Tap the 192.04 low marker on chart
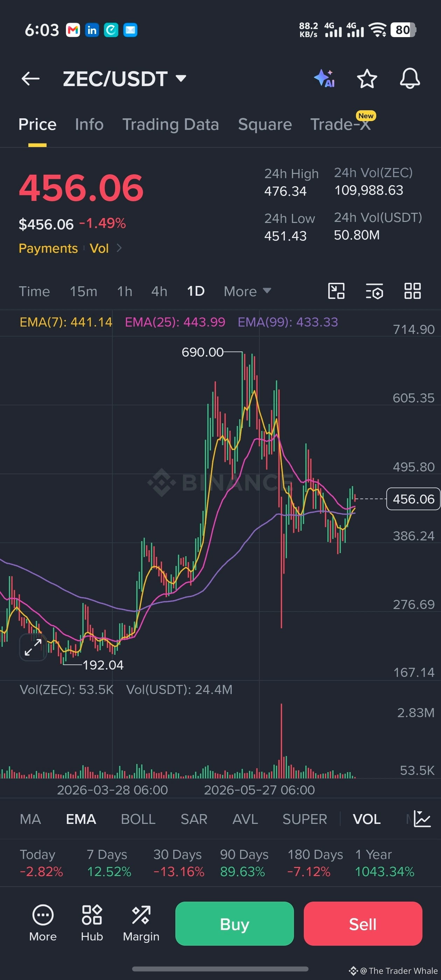The image size is (441, 980). 103,665
